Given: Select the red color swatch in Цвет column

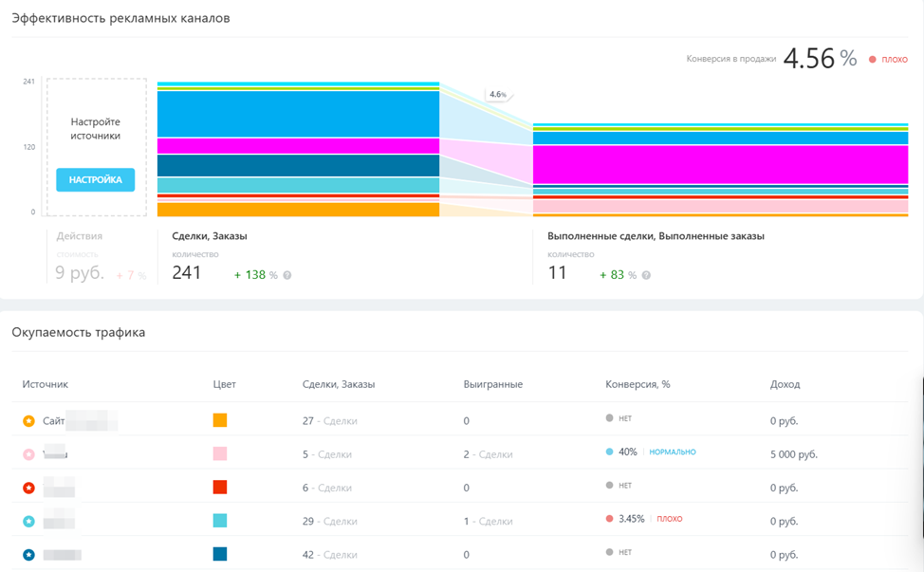Looking at the screenshot, I should pyautogui.click(x=220, y=487).
